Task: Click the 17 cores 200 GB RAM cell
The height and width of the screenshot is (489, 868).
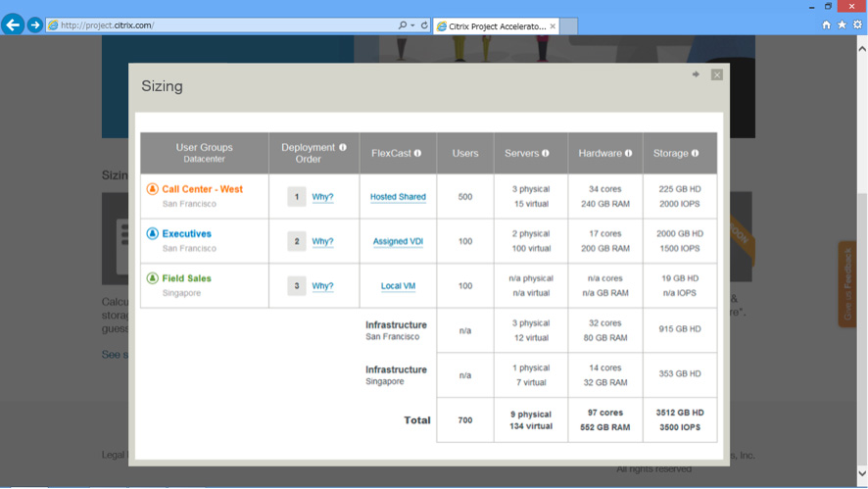Action: click(x=605, y=241)
